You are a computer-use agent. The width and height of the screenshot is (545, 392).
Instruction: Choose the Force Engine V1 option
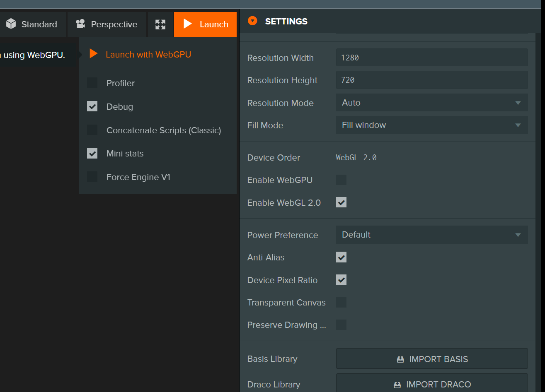(138, 177)
